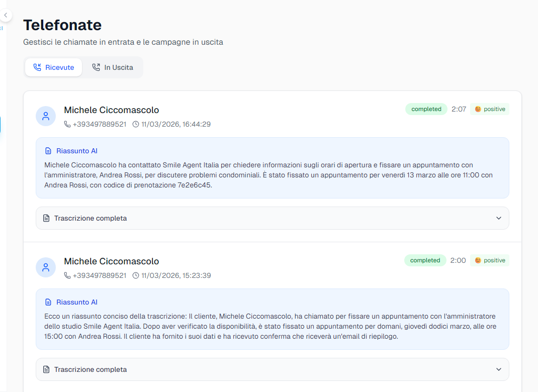Switch to the In Uscita tab

113,67
